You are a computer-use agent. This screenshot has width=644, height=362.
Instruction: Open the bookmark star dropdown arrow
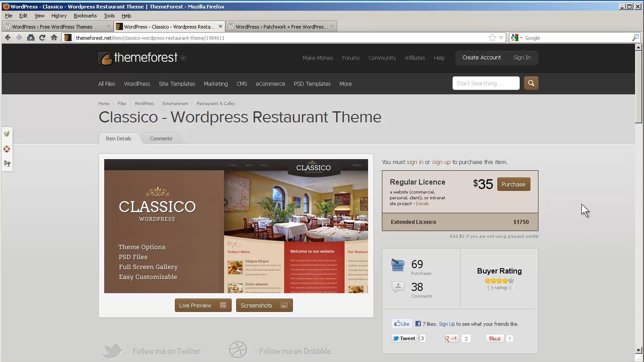coord(501,38)
